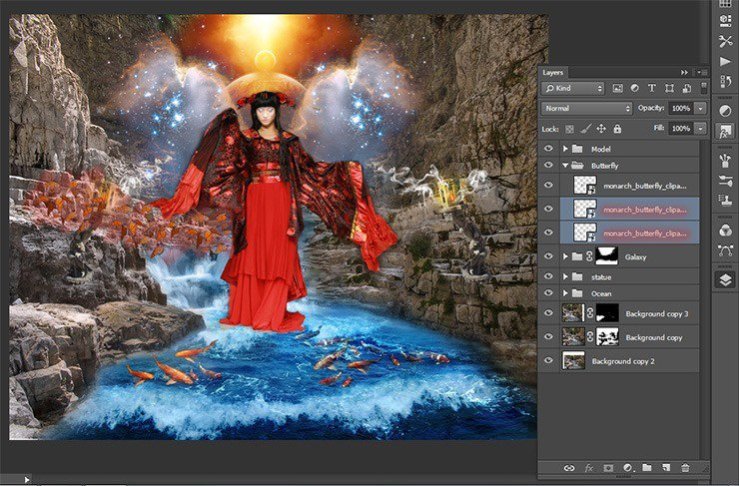This screenshot has width=739, height=486.
Task: Filter layers by smart objects icon
Action: tap(686, 88)
